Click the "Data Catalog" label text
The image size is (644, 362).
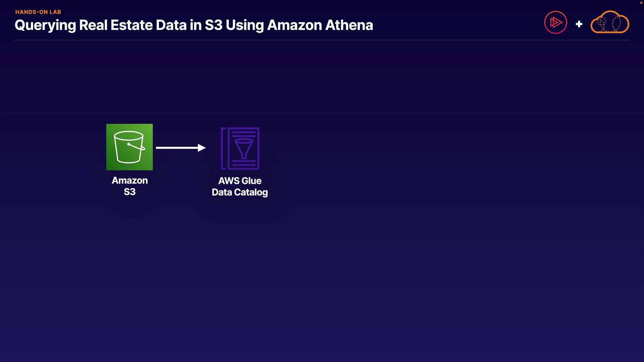pos(240,192)
